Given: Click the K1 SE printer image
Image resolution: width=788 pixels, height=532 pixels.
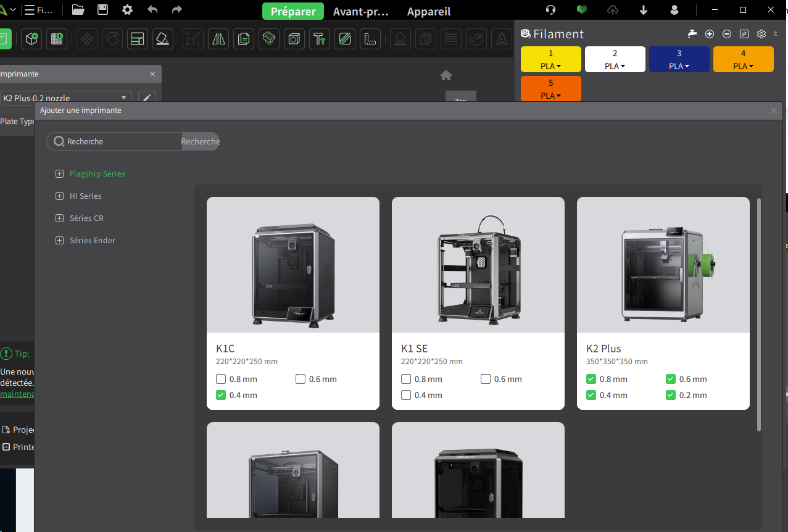Looking at the screenshot, I should [478, 265].
